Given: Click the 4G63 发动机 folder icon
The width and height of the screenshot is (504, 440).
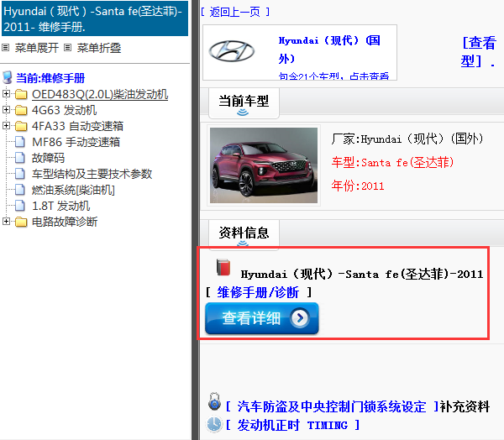Looking at the screenshot, I should click(21, 110).
